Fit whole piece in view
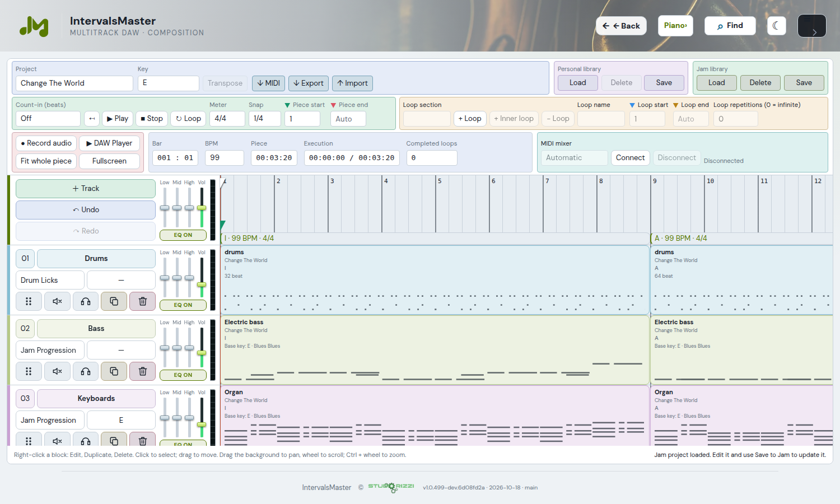 pyautogui.click(x=46, y=161)
